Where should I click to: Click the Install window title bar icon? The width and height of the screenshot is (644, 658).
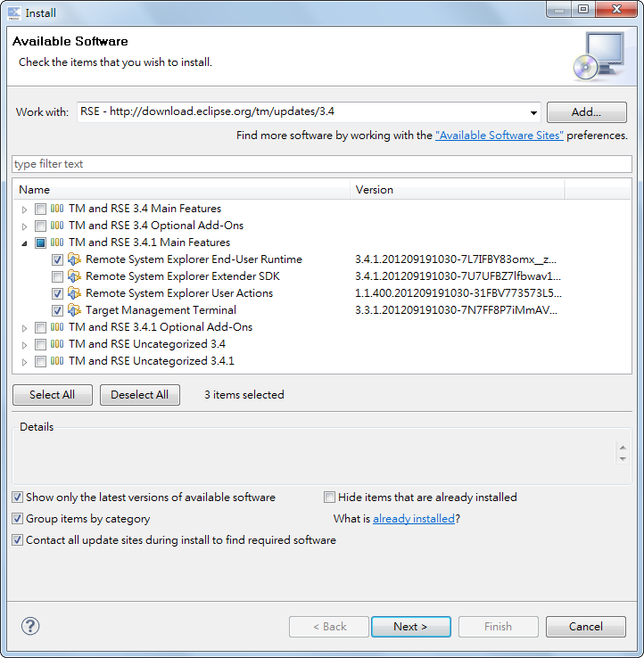[14, 13]
